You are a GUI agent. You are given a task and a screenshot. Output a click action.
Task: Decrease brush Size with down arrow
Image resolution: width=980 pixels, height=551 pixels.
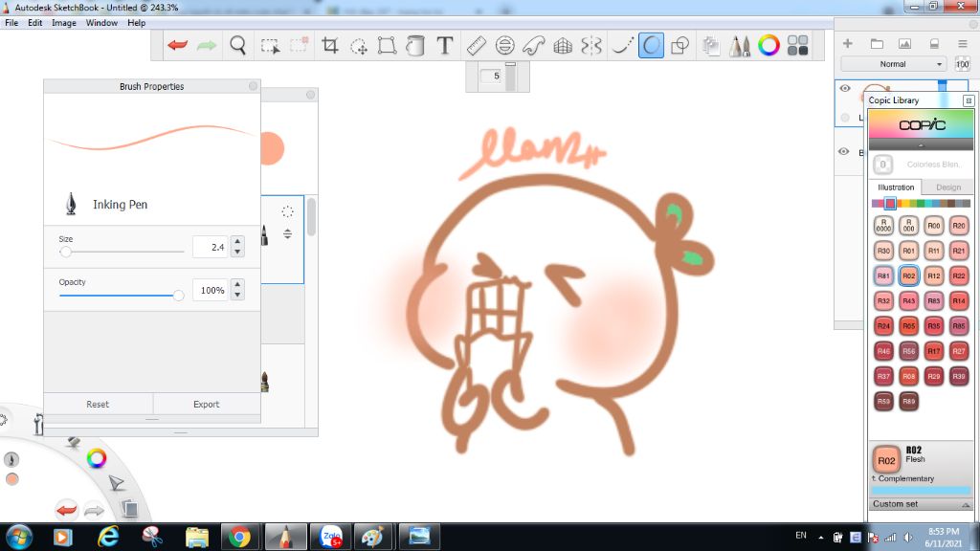[x=237, y=252]
